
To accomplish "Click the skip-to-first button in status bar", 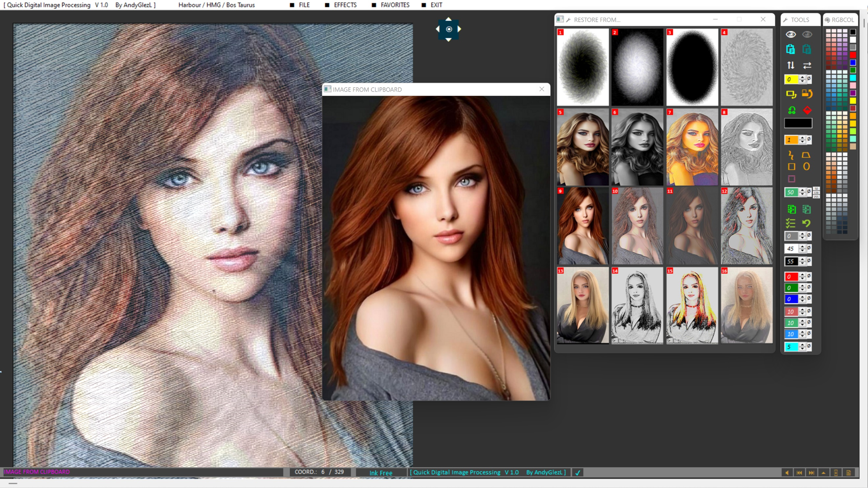I will (x=799, y=473).
